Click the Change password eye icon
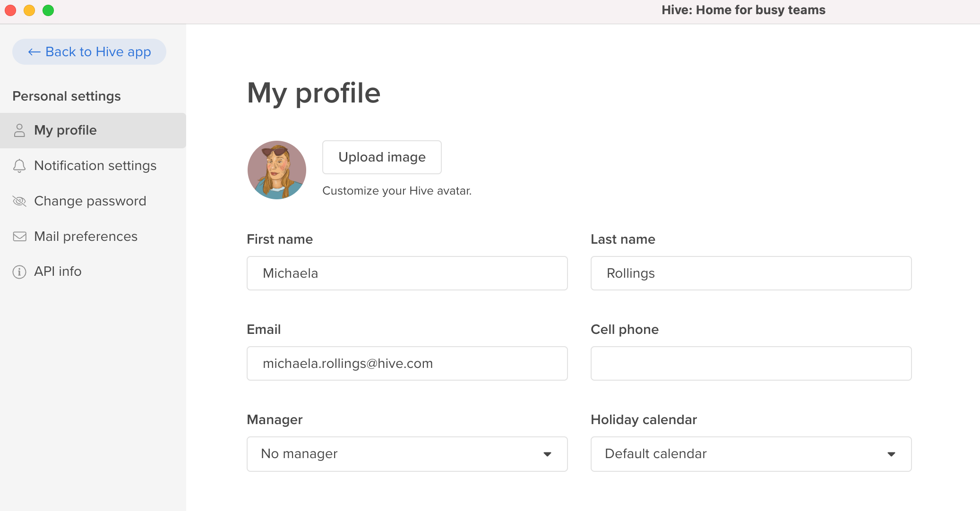The height and width of the screenshot is (511, 980). [x=20, y=201]
